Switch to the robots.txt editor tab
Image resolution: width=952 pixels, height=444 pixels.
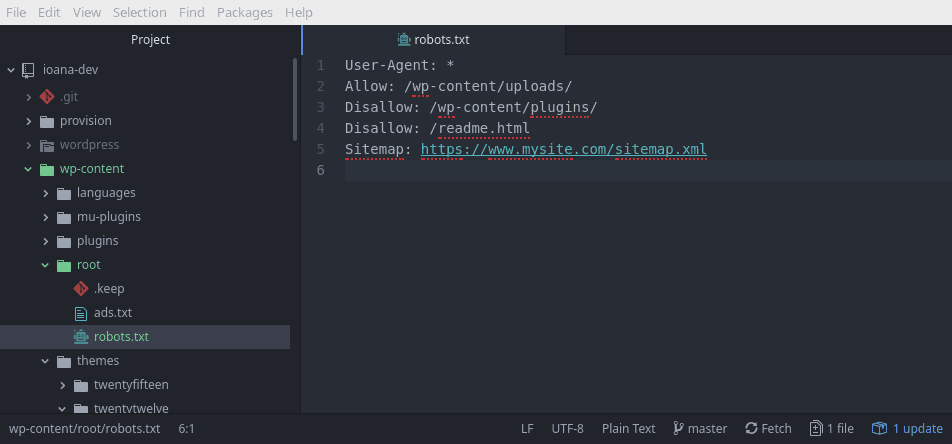point(433,40)
